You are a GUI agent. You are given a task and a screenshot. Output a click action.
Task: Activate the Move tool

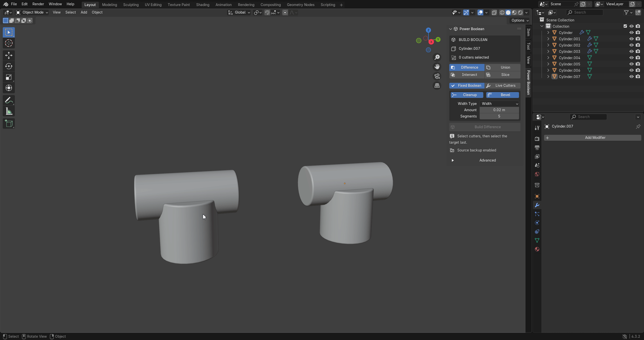tap(9, 55)
